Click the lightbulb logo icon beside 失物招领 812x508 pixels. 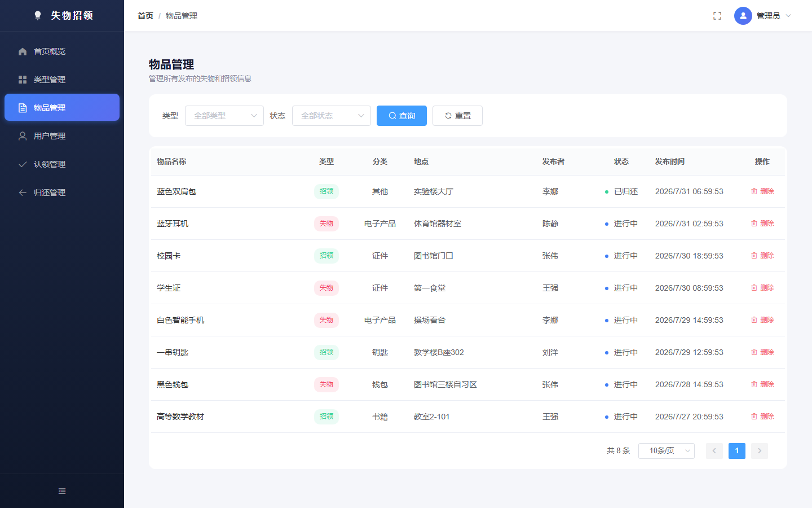[38, 15]
